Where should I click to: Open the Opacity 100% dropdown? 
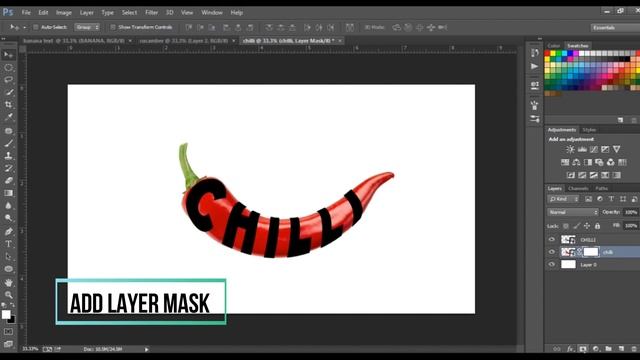(x=631, y=212)
